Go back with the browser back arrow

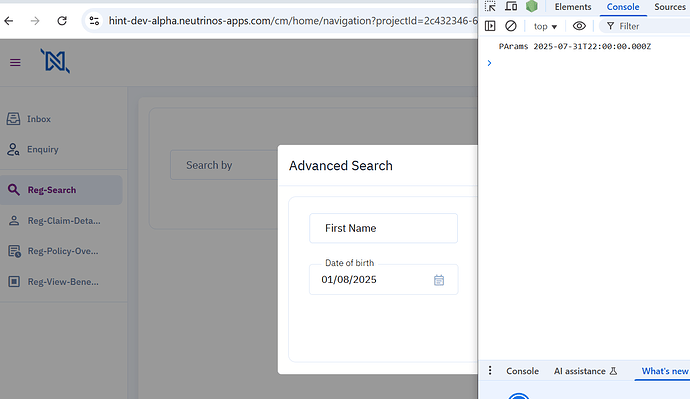[x=9, y=21]
